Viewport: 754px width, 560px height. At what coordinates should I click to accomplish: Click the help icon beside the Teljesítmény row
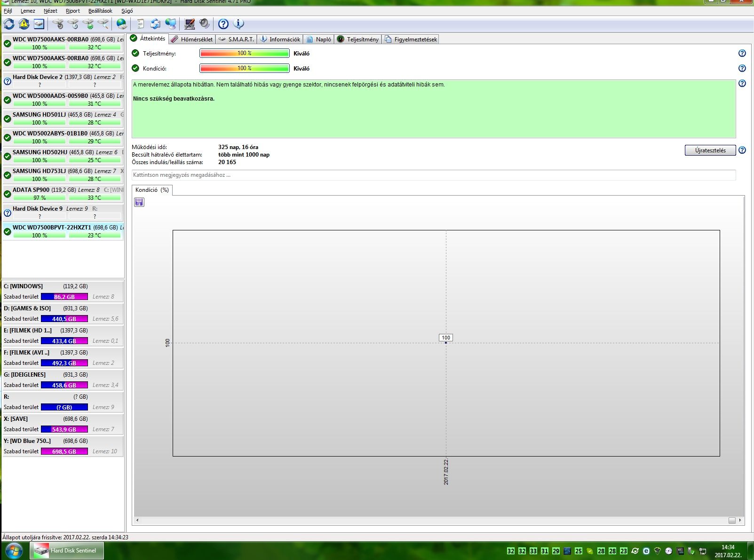coord(742,54)
